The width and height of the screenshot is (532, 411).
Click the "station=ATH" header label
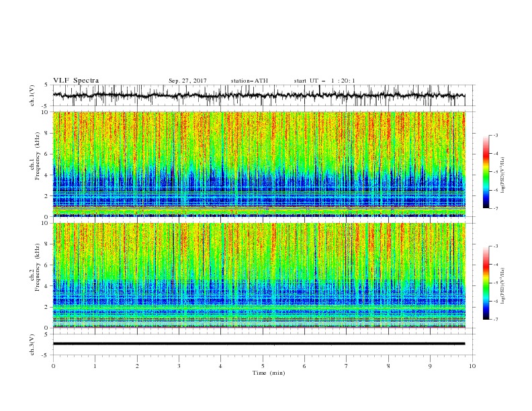(x=249, y=81)
